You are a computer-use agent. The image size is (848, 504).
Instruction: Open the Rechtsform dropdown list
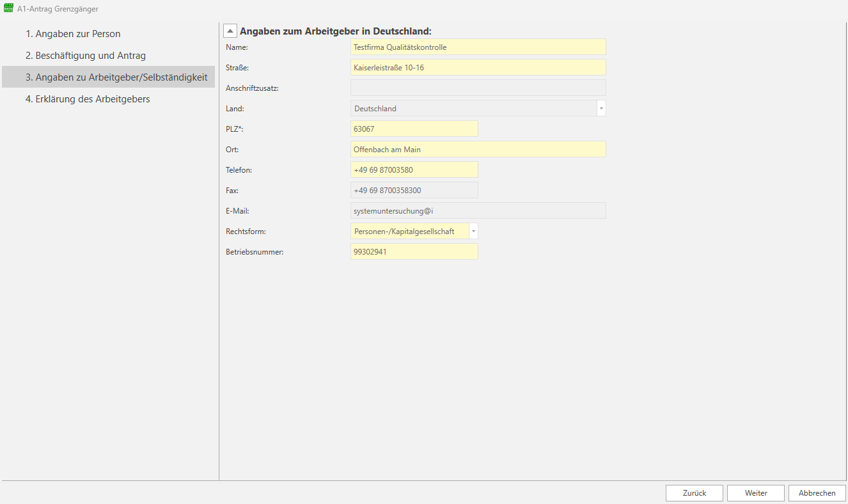pyautogui.click(x=473, y=232)
